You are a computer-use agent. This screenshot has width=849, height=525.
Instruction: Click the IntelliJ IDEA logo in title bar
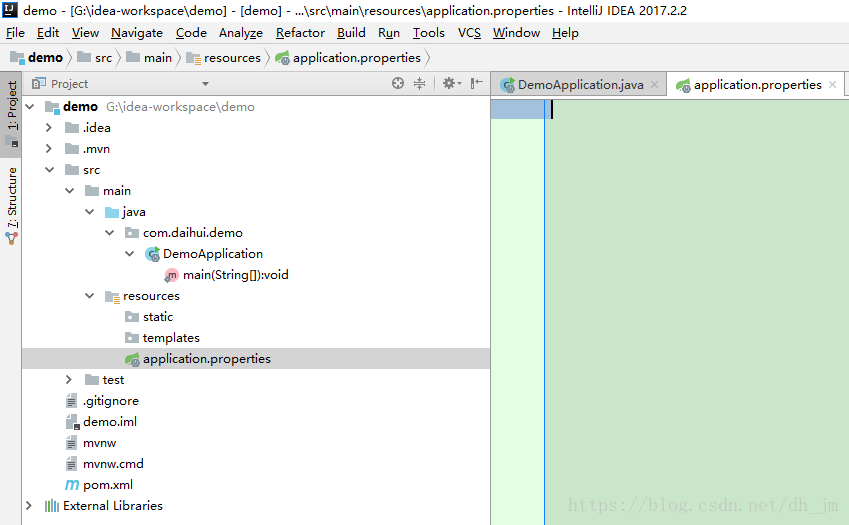[10, 10]
